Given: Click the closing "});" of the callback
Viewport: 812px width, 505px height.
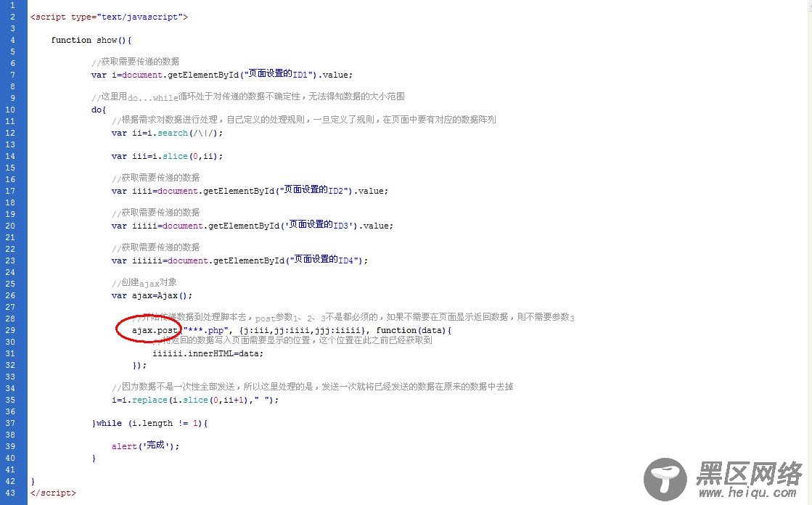Looking at the screenshot, I should pyautogui.click(x=139, y=365).
